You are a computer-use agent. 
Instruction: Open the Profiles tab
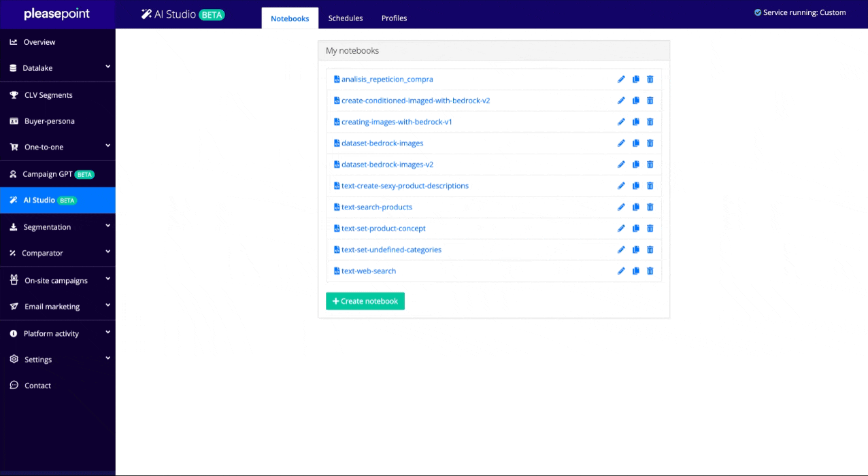(x=394, y=18)
